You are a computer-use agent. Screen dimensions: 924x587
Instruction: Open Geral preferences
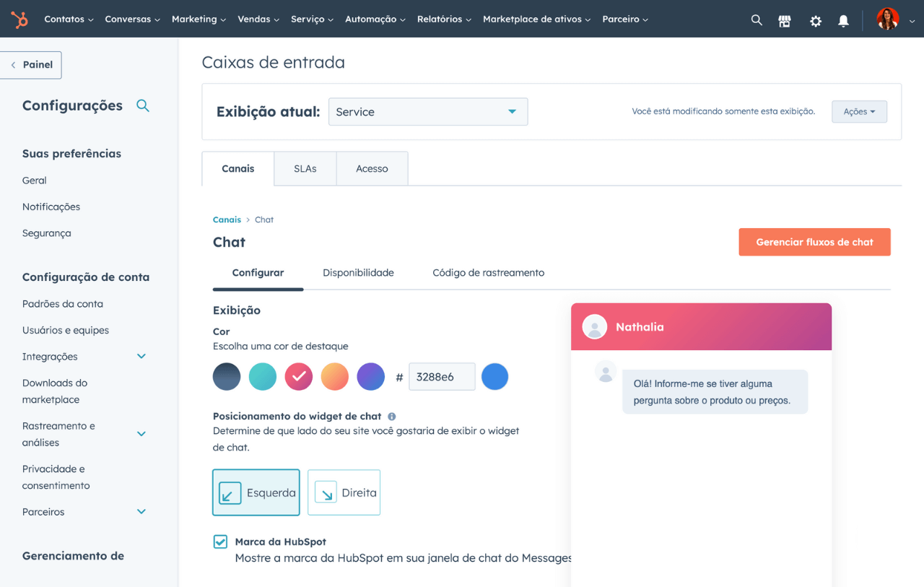click(x=35, y=181)
